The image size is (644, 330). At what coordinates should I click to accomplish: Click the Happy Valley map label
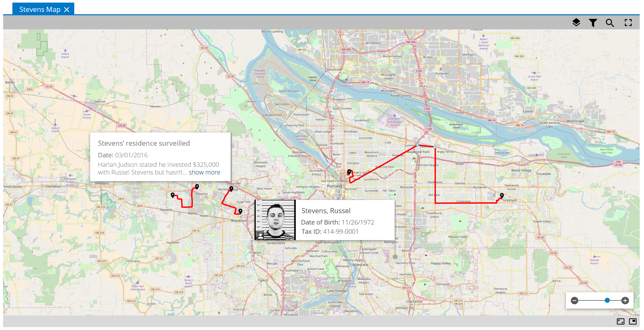click(x=441, y=263)
